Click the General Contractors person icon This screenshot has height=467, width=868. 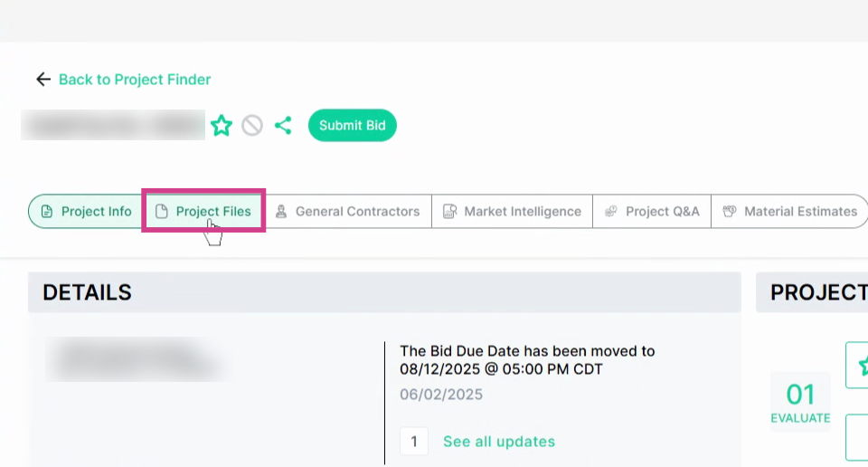(281, 211)
